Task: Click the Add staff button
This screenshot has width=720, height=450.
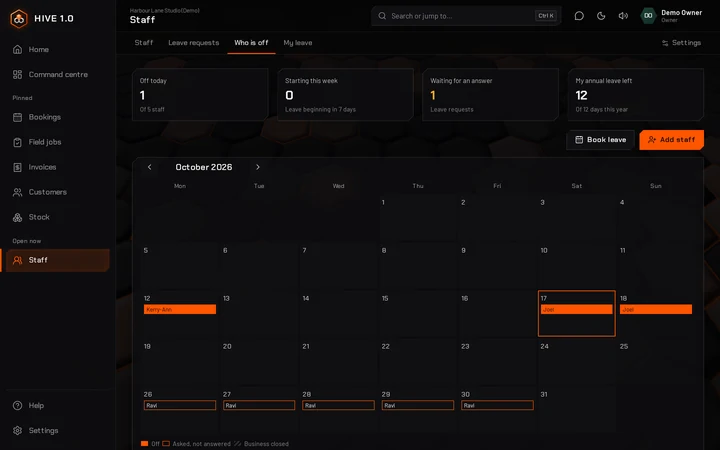Action: pos(671,140)
